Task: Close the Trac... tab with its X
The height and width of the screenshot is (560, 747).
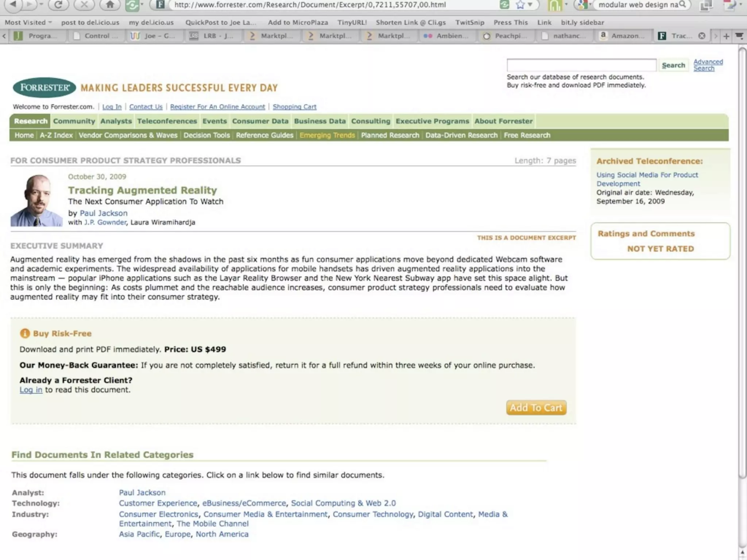Action: 701,36
